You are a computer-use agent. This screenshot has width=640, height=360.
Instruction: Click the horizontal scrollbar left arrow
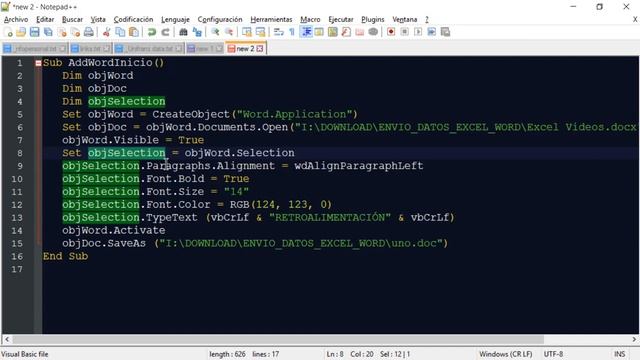[7, 339]
